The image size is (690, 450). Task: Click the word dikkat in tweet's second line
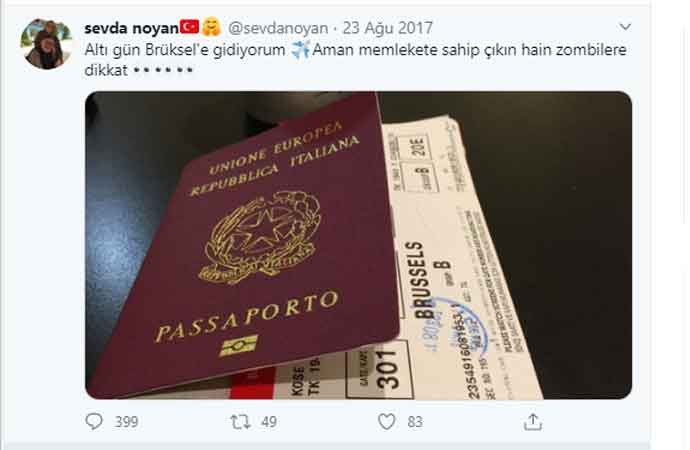106,70
